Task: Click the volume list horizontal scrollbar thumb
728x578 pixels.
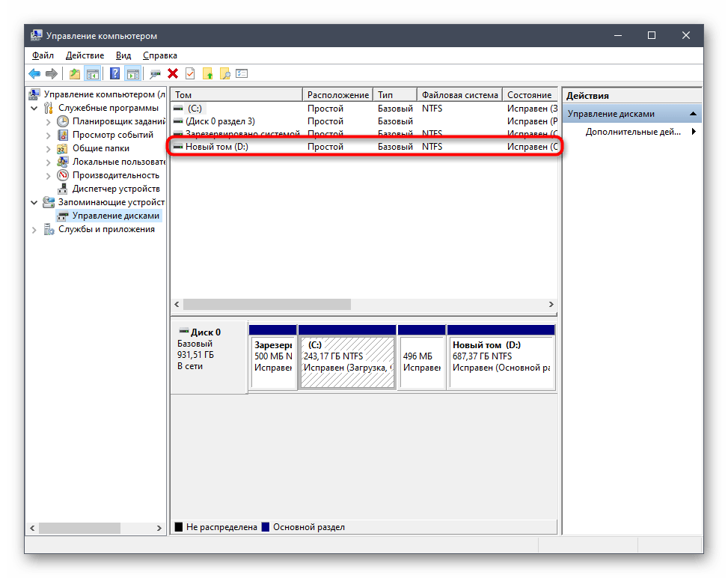Action: (x=266, y=305)
